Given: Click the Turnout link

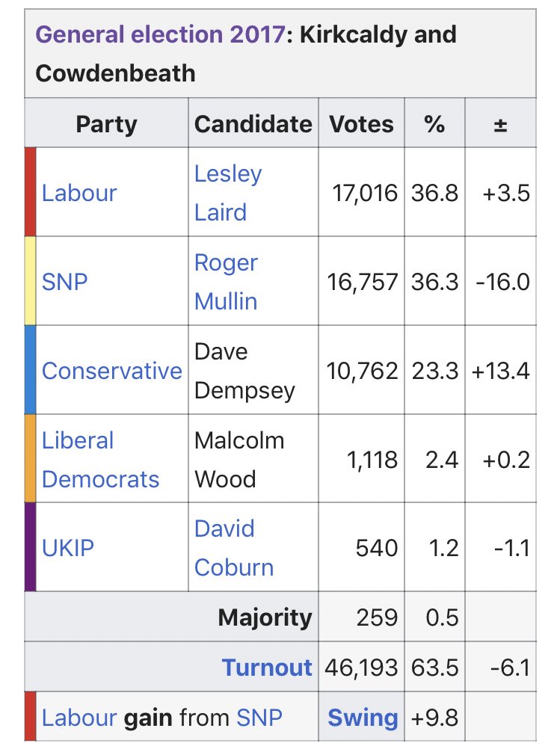Looking at the screenshot, I should pyautogui.click(x=266, y=668).
